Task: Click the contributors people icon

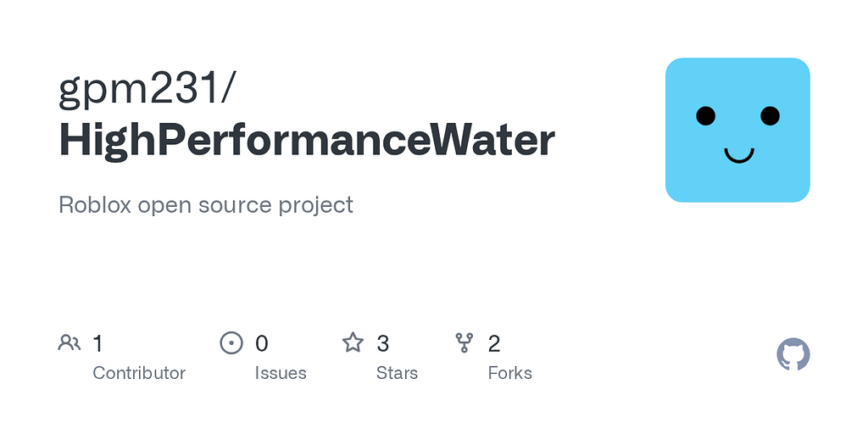Action: point(70,342)
